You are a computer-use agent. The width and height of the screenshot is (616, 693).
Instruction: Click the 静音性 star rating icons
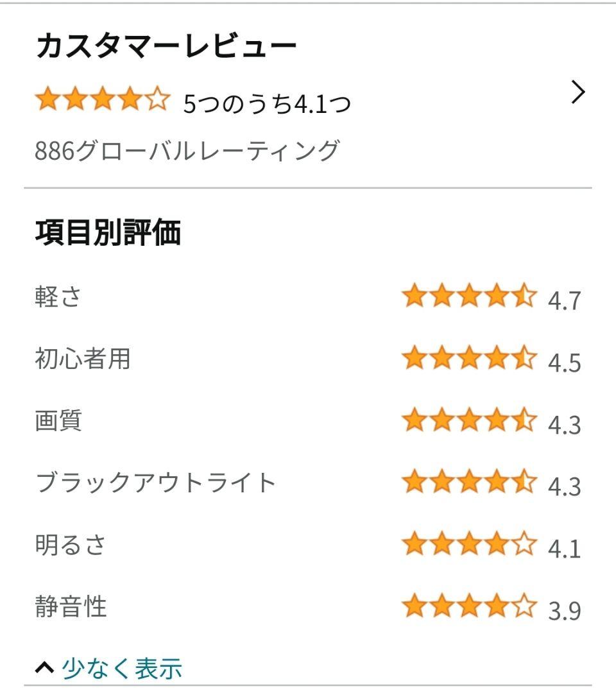(x=469, y=607)
